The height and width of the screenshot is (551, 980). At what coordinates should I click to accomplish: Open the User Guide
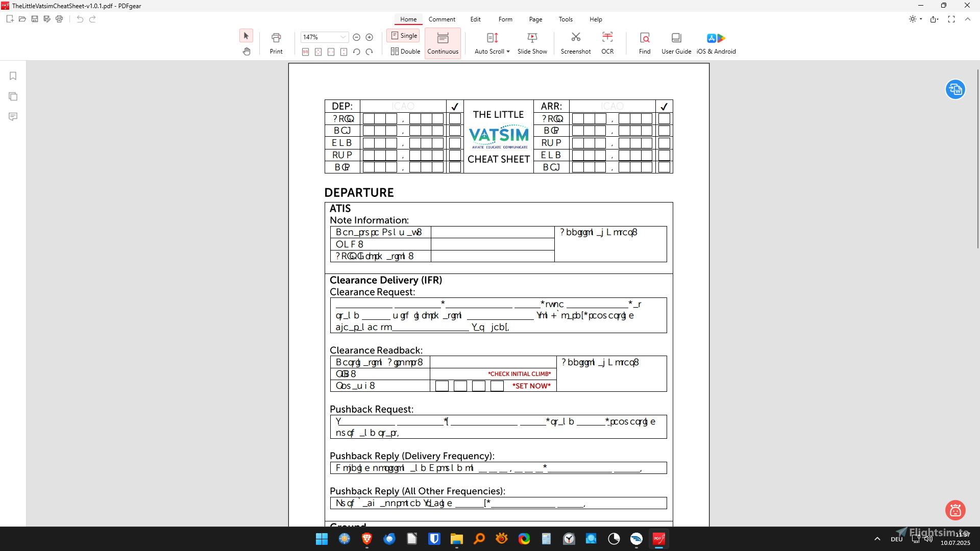point(675,43)
